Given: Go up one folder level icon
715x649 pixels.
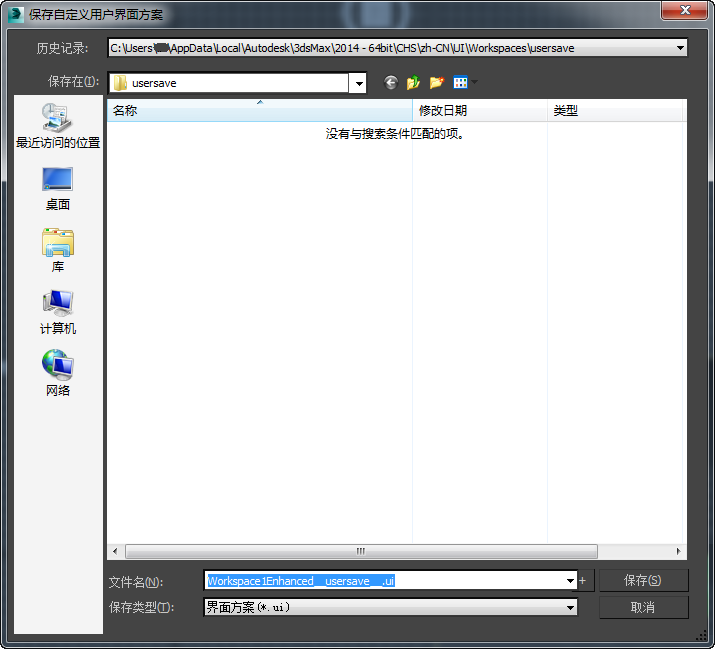Looking at the screenshot, I should [414, 83].
